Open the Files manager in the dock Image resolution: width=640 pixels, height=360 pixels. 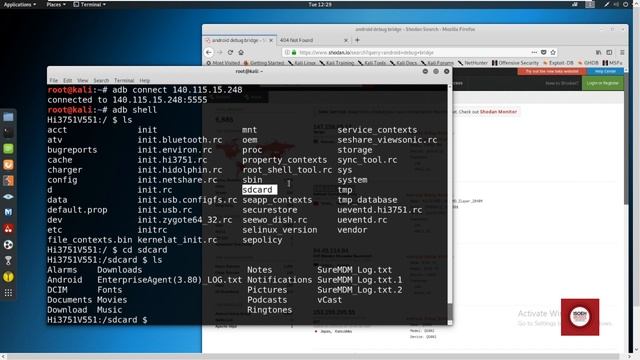[8, 117]
